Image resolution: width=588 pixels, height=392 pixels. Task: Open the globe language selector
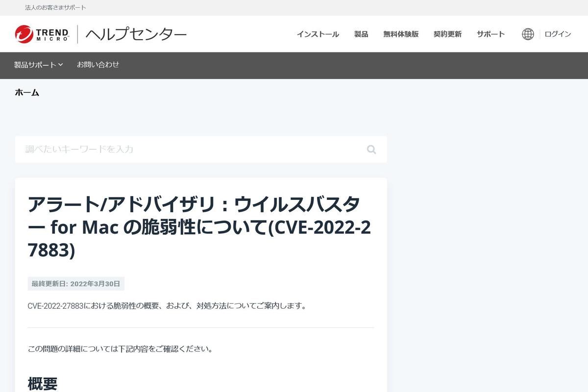[x=528, y=34]
